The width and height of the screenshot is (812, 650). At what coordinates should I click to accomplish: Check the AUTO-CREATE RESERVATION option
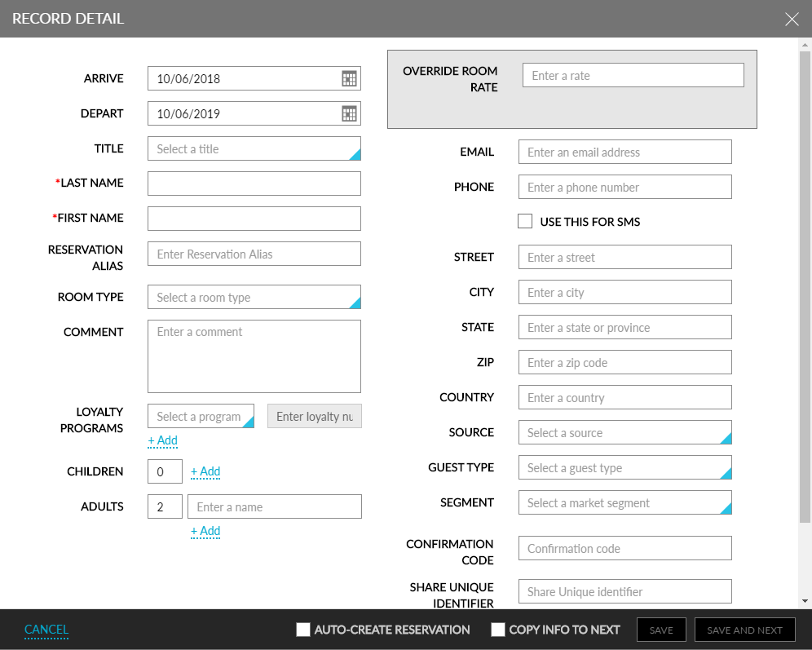tap(302, 630)
